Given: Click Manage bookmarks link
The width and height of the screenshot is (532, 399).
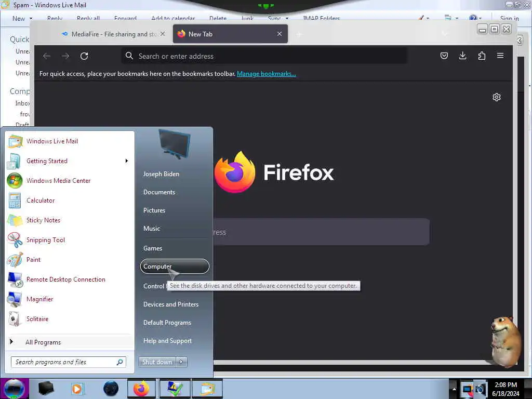Looking at the screenshot, I should coord(267,74).
